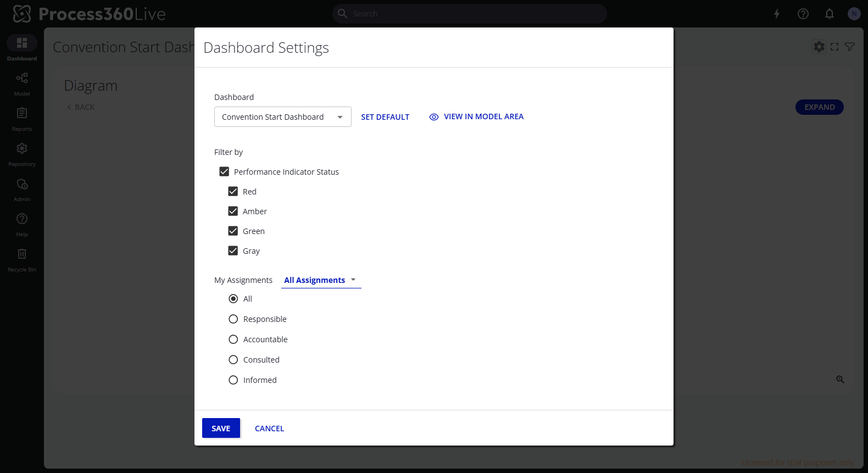Uncheck the Red status checkbox
Image resolution: width=868 pixels, height=473 pixels.
tap(233, 191)
